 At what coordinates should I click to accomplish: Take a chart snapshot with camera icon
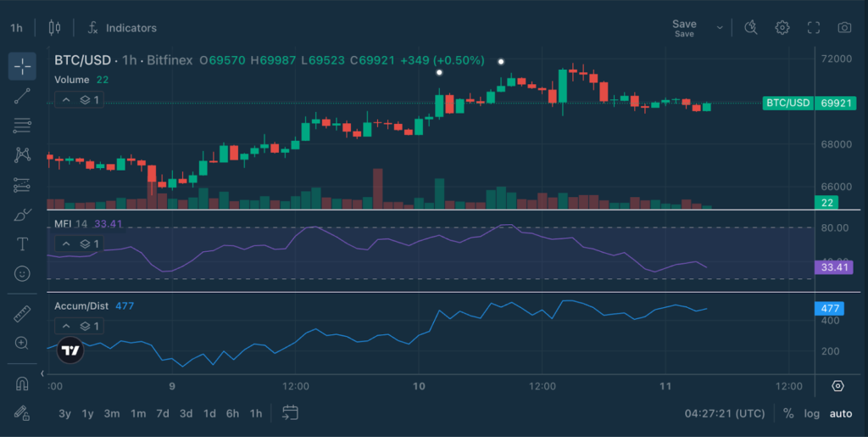click(x=844, y=27)
